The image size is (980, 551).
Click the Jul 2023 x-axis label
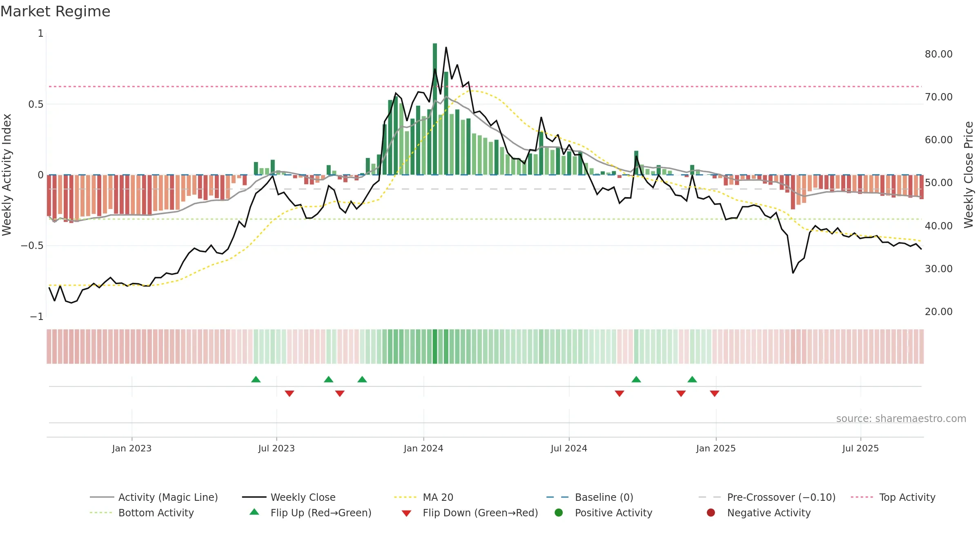(276, 448)
